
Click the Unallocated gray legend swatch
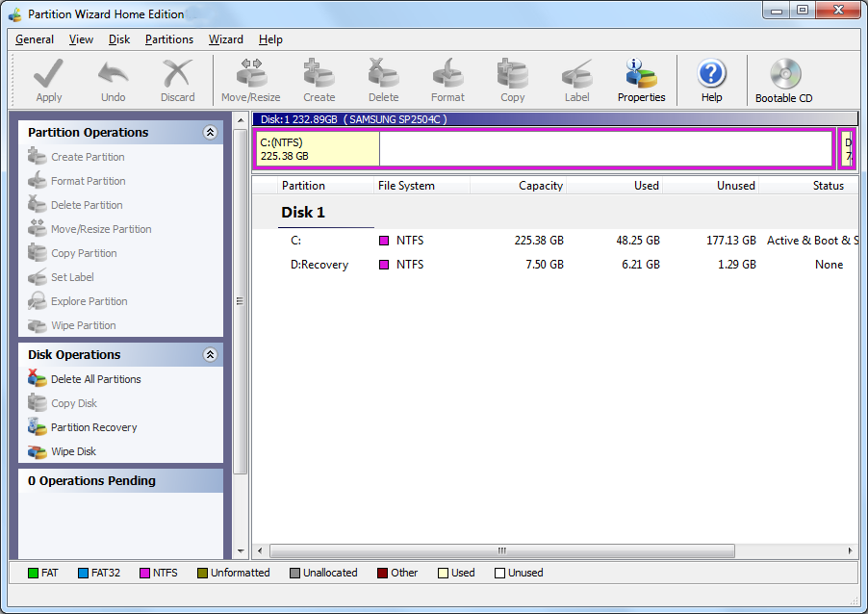(x=295, y=573)
